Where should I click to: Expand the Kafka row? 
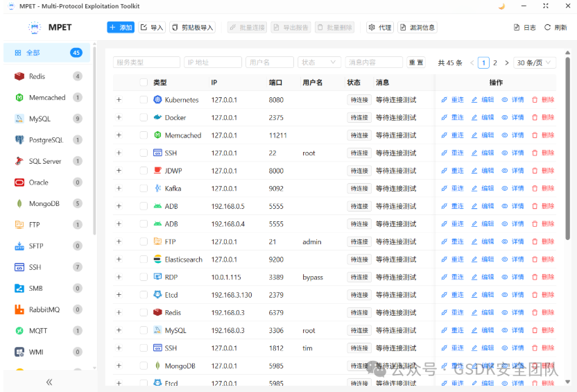click(x=119, y=188)
